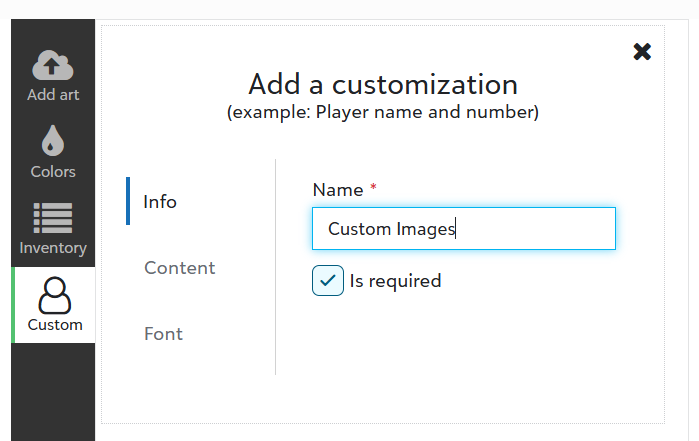Open the Inventory list icon
This screenshot has height=441, width=699.
(53, 218)
